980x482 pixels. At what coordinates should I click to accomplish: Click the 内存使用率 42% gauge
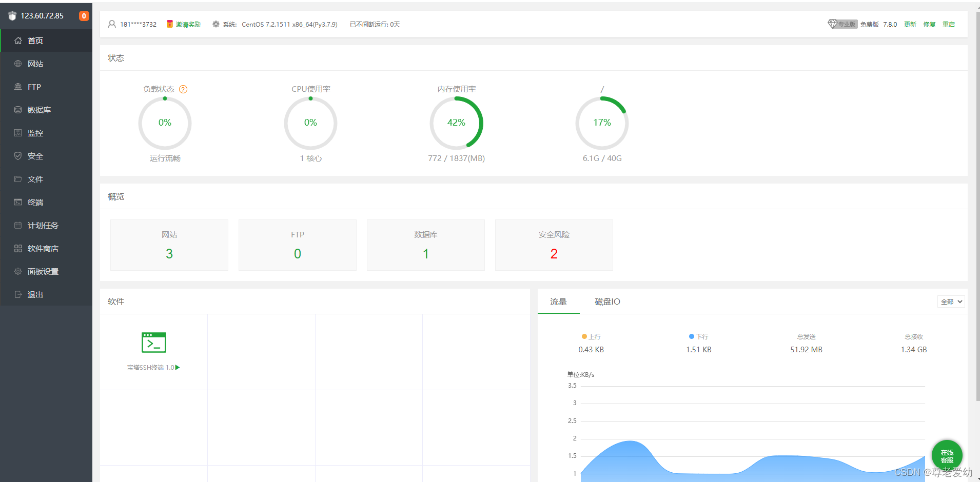point(456,123)
